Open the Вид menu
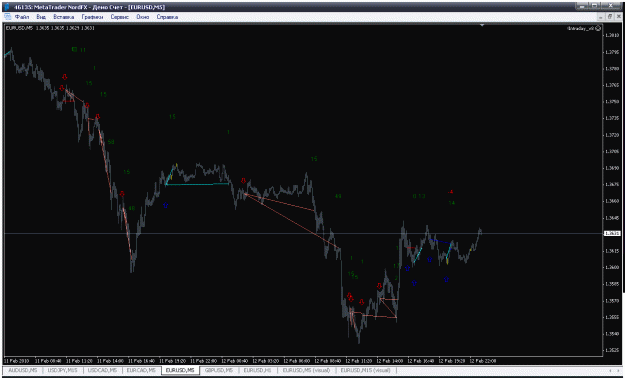The height and width of the screenshot is (378, 625). coord(41,17)
